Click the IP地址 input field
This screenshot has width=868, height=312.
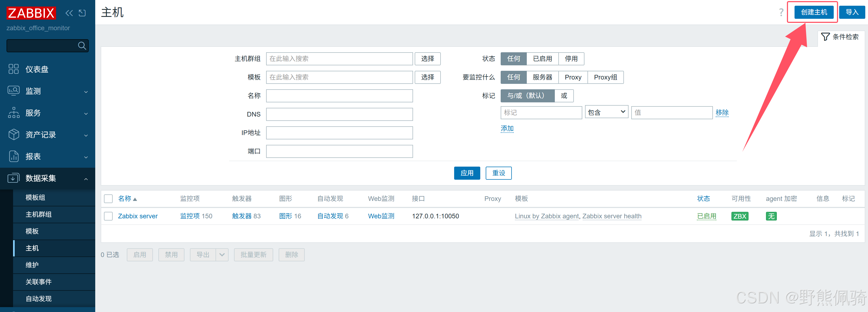(339, 133)
